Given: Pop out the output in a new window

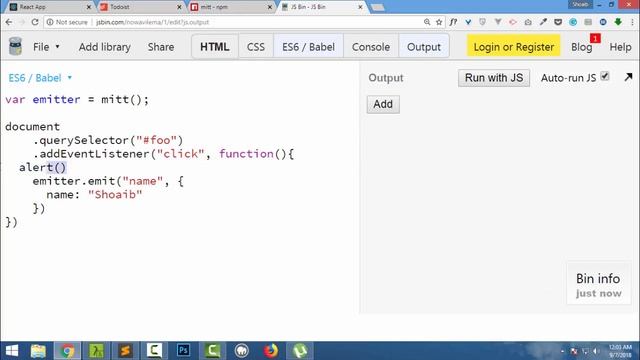Looking at the screenshot, I should point(628,77).
